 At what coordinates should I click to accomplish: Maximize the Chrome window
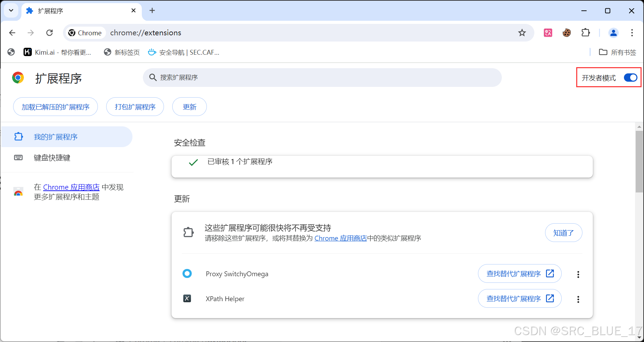(608, 11)
